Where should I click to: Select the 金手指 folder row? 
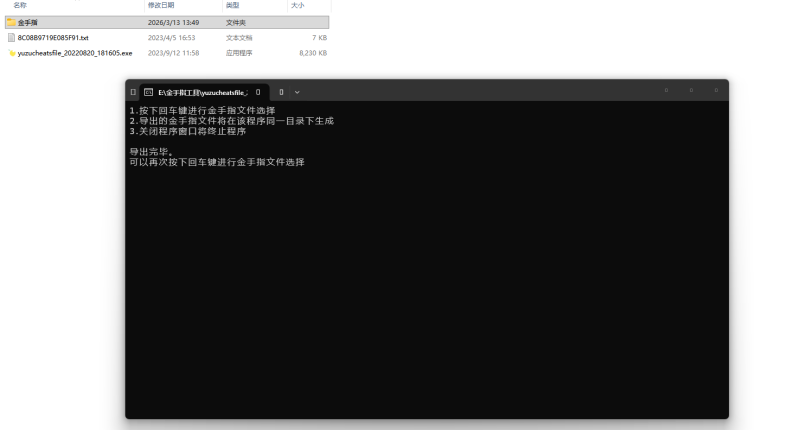(167, 22)
